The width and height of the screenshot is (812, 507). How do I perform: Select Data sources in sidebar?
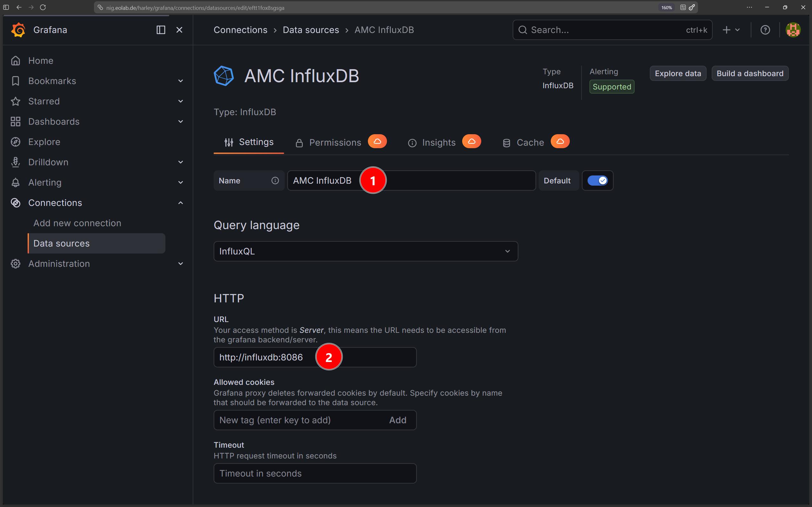97,243
